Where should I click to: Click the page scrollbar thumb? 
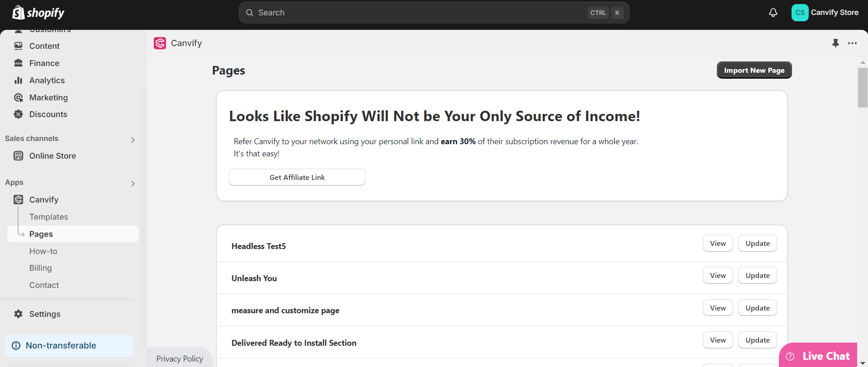click(x=863, y=88)
